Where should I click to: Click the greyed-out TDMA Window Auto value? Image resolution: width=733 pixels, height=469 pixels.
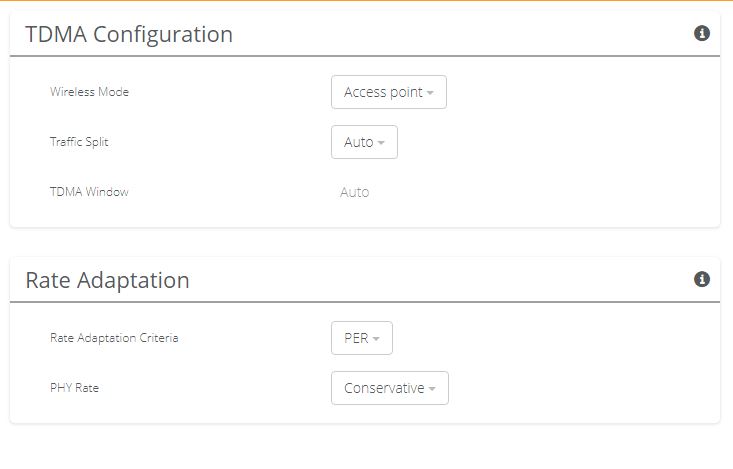354,192
